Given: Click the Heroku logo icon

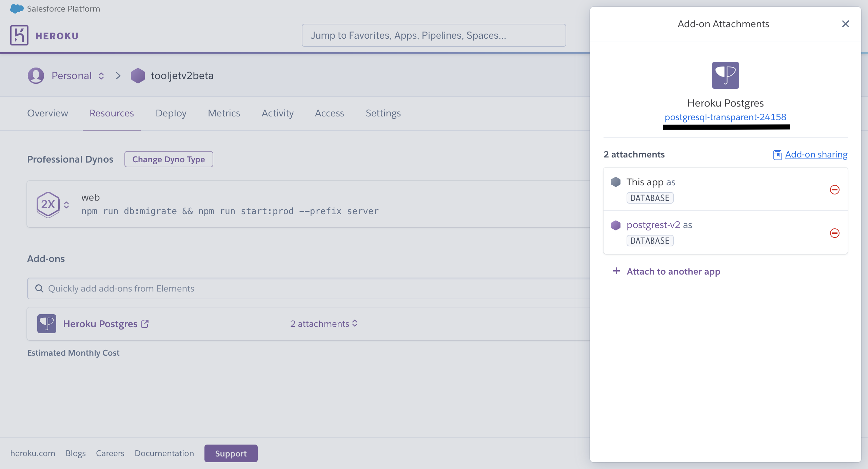Looking at the screenshot, I should 19,35.
